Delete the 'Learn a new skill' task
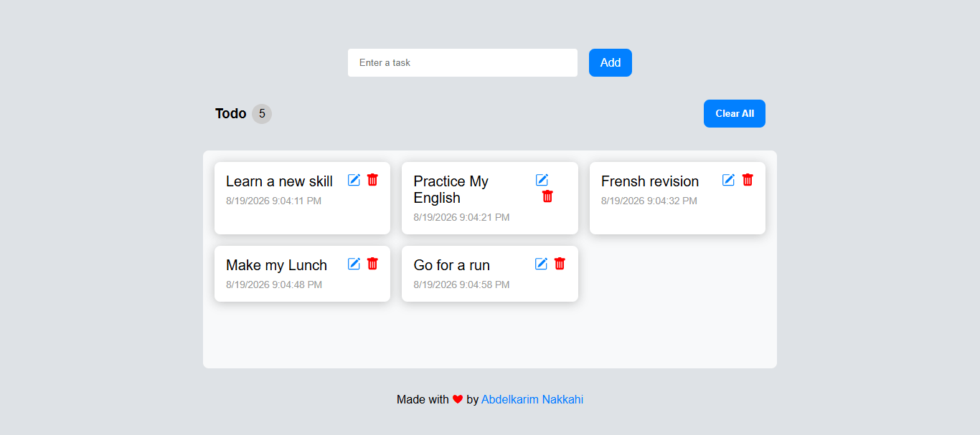Viewport: 980px width, 435px height. click(372, 180)
